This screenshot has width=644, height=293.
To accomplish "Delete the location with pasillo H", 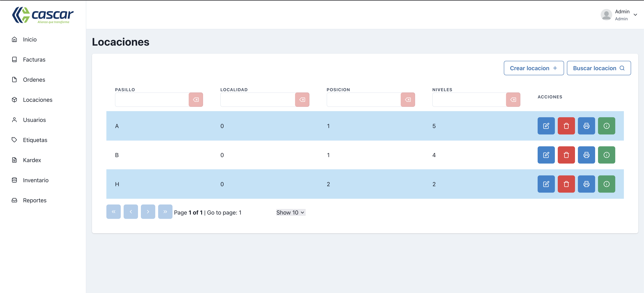I will [566, 184].
